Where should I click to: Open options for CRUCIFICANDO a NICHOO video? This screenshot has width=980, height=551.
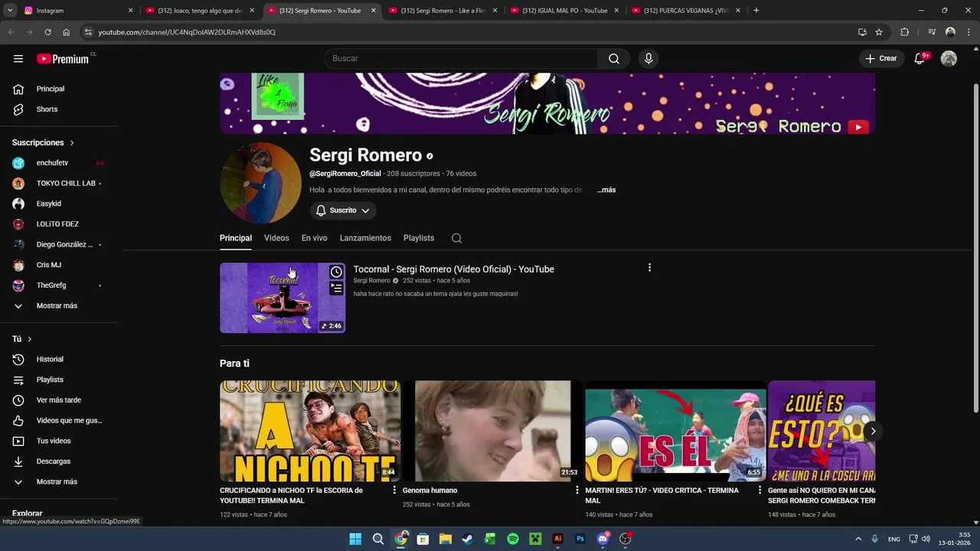394,491
